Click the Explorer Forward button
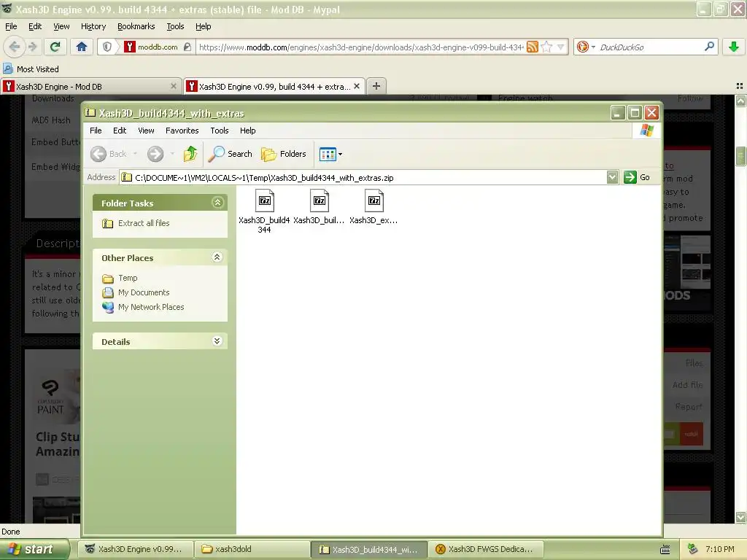The height and width of the screenshot is (560, 747). [x=155, y=154]
